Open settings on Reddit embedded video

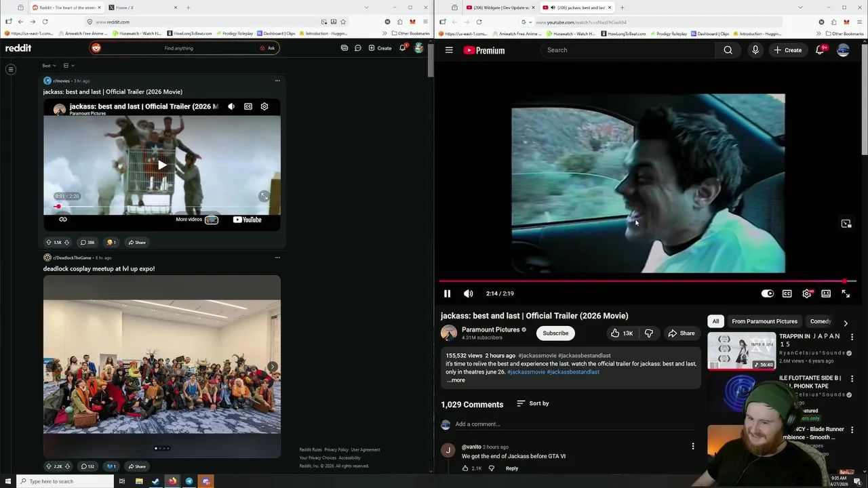[x=264, y=106]
